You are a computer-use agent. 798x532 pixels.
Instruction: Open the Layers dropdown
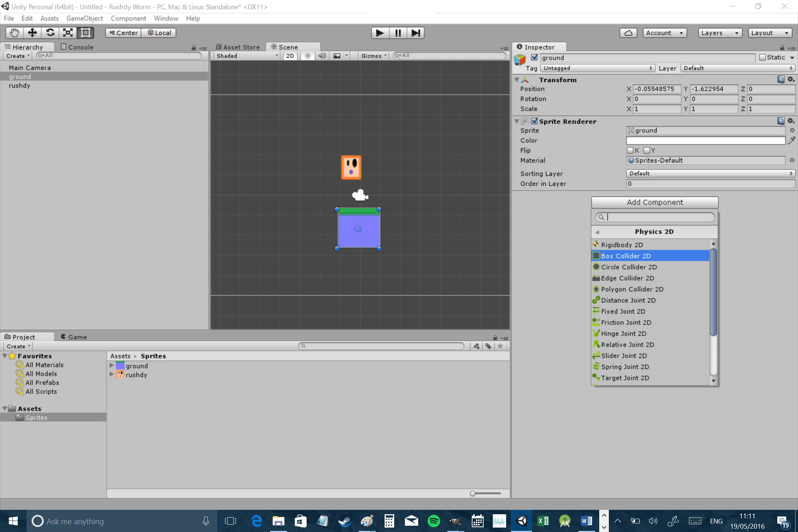(720, 33)
